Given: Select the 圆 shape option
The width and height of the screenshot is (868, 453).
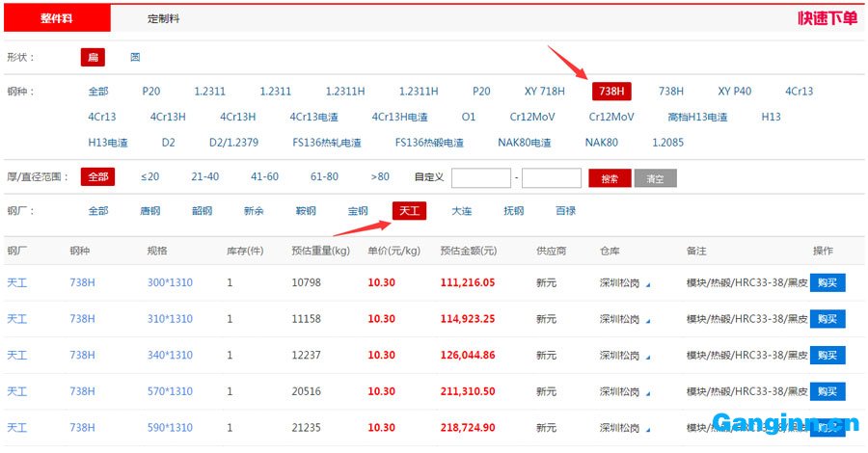Looking at the screenshot, I should [x=135, y=58].
